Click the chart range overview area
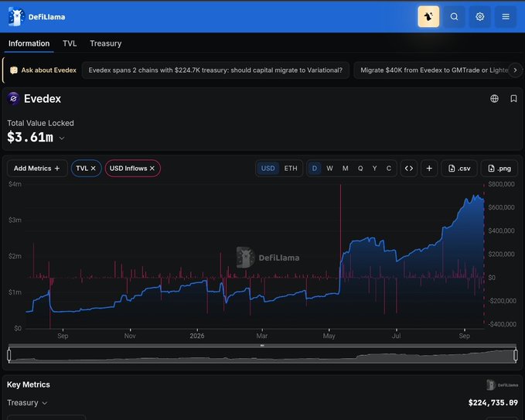525x420 pixels. click(262, 356)
